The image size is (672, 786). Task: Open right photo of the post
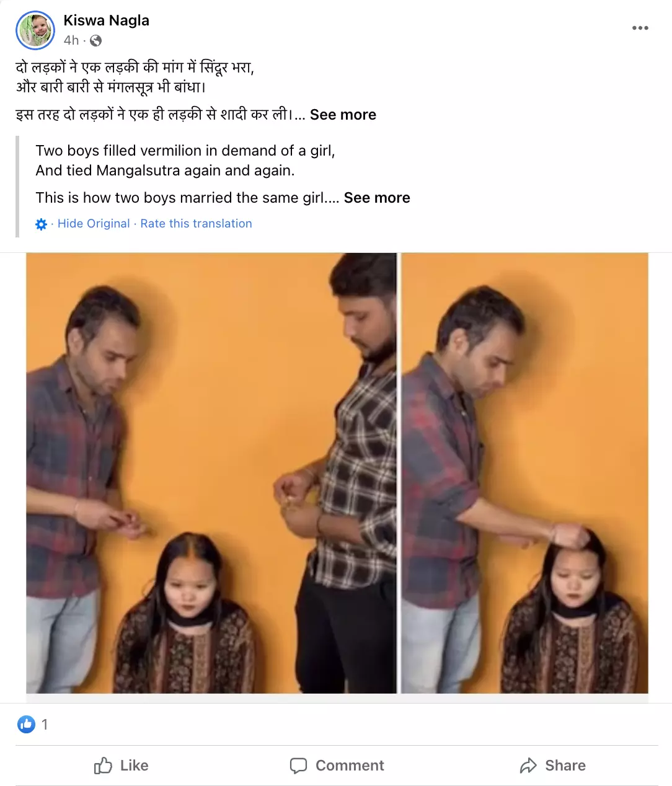coord(525,473)
